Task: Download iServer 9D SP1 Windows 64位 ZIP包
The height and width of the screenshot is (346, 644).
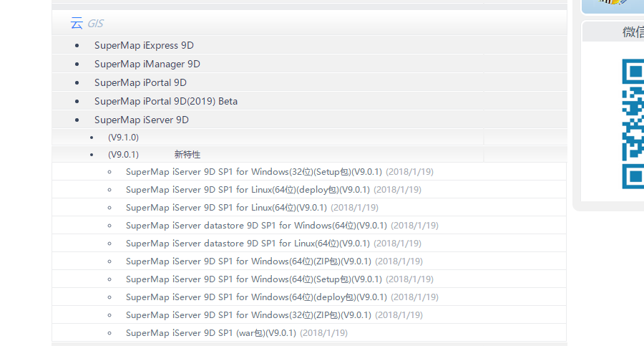Action: click(x=248, y=261)
